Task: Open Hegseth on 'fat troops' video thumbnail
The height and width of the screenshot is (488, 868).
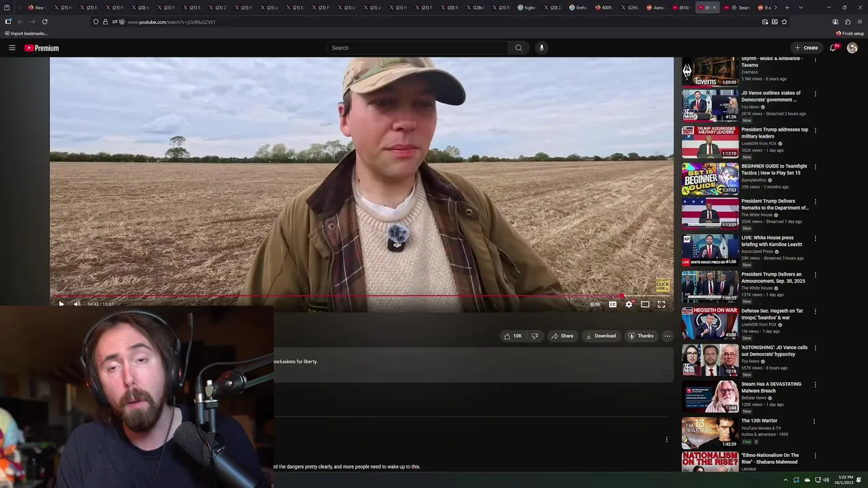Action: click(710, 323)
